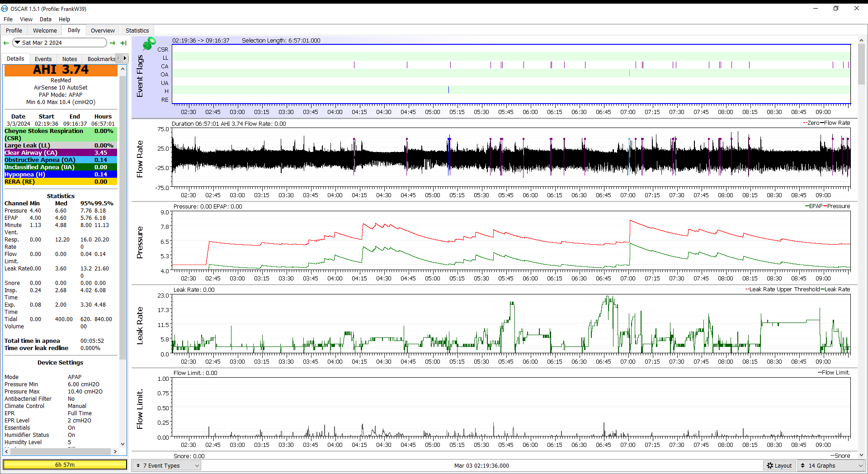Click the OSCAR app icon in the title bar
Viewport: 868px width, 474px height.
[x=5, y=9]
